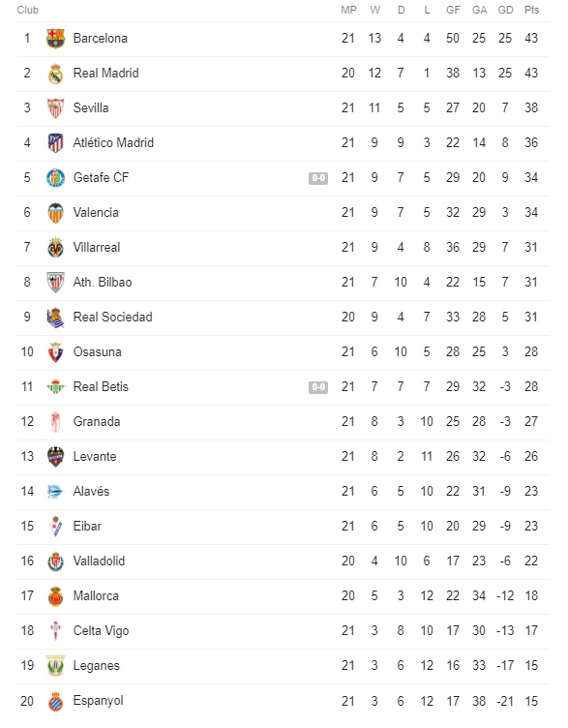
Task: Click the Valencia bat crest
Action: tap(55, 213)
